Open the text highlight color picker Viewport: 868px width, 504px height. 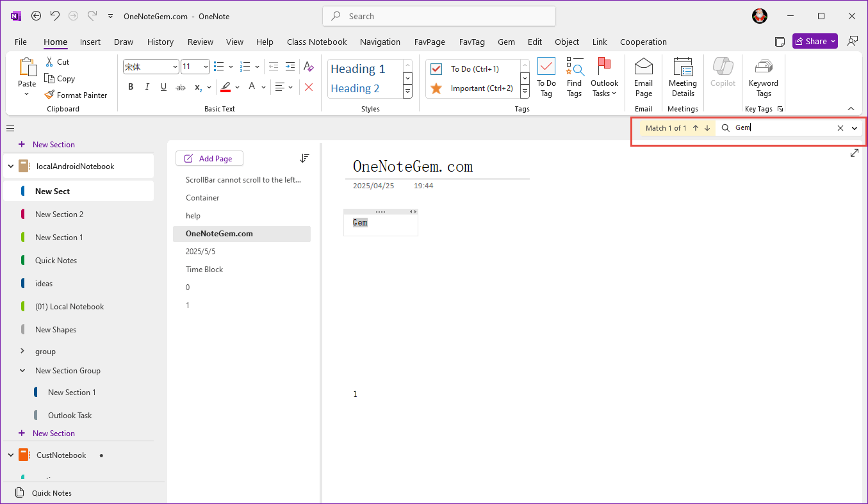tap(237, 87)
